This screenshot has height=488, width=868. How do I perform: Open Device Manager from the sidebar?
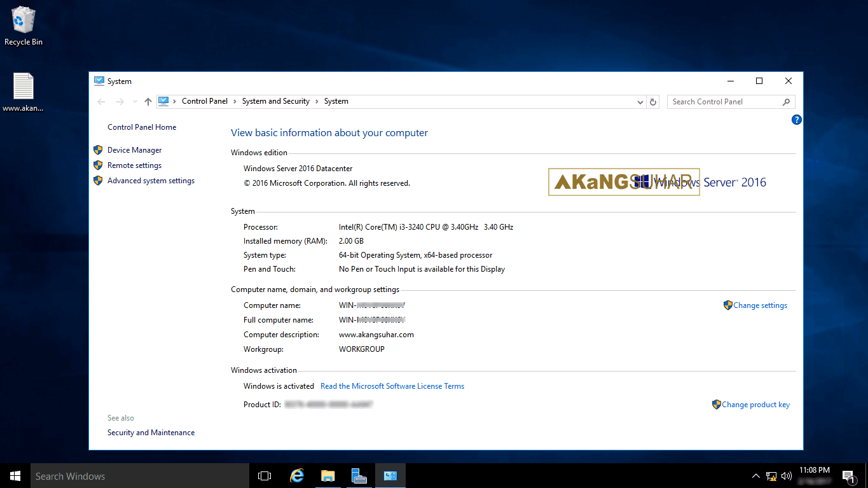(x=134, y=150)
